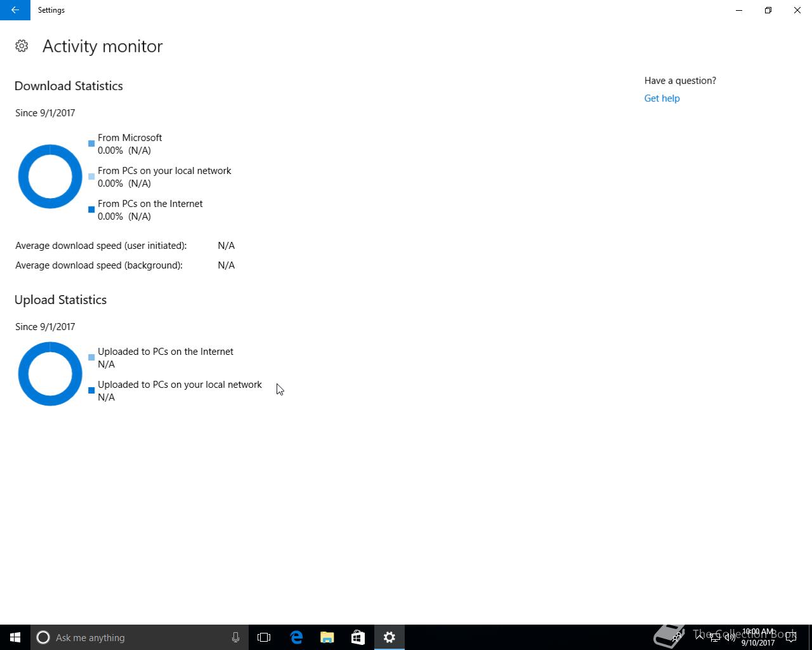Image resolution: width=812 pixels, height=650 pixels.
Task: Click the gear icon beside Activity monitor
Action: point(22,46)
